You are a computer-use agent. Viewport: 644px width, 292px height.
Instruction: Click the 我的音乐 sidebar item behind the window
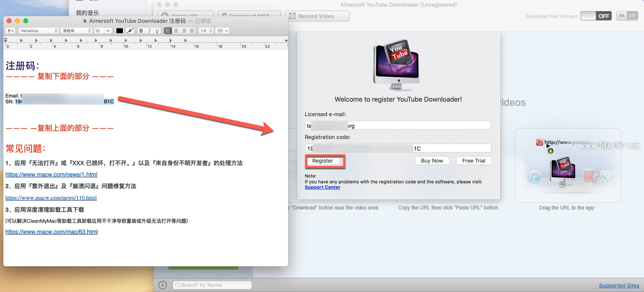coord(87,12)
